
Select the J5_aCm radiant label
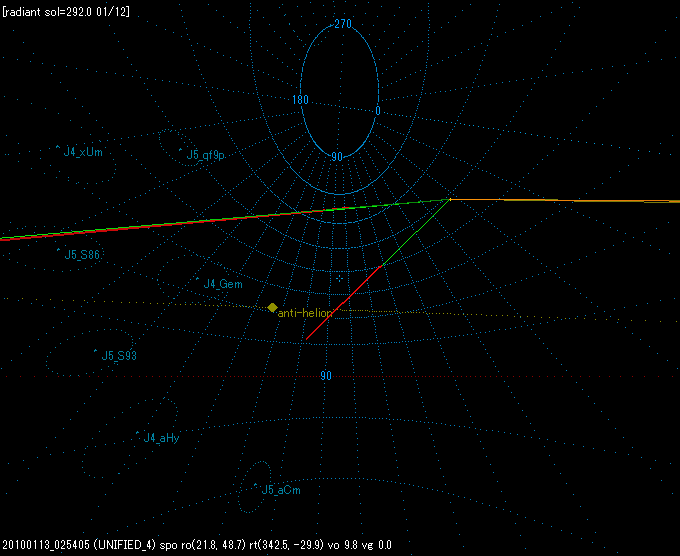point(281,490)
